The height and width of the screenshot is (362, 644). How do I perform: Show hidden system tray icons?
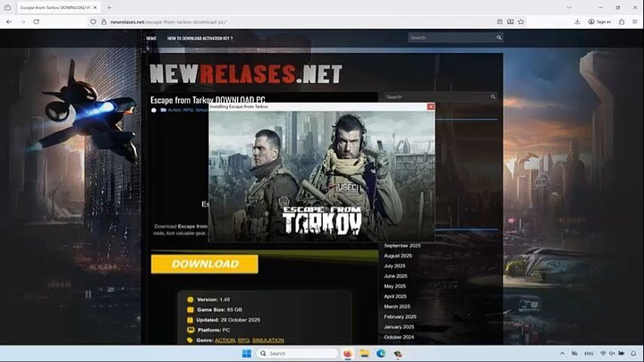click(x=563, y=353)
